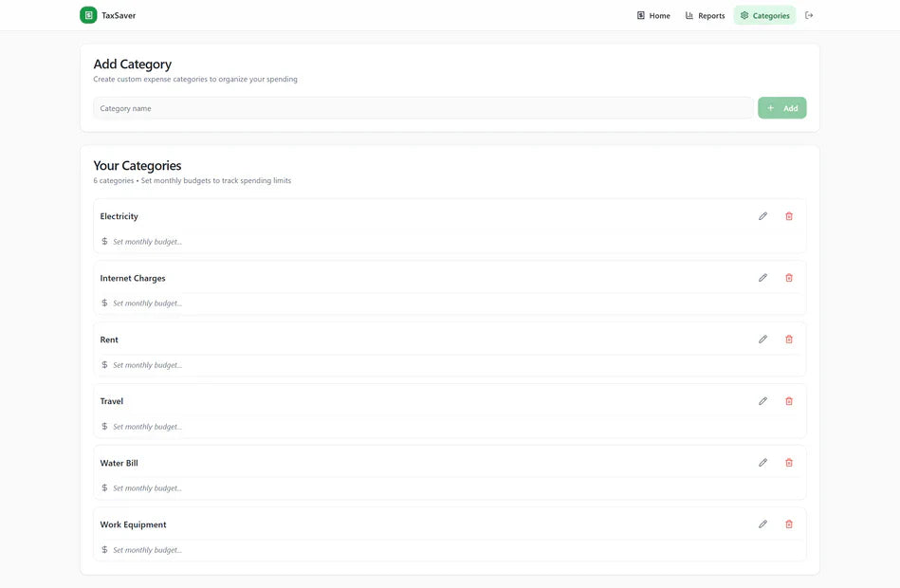Image resolution: width=900 pixels, height=588 pixels.
Task: Click the Travel category name
Action: [x=111, y=401]
